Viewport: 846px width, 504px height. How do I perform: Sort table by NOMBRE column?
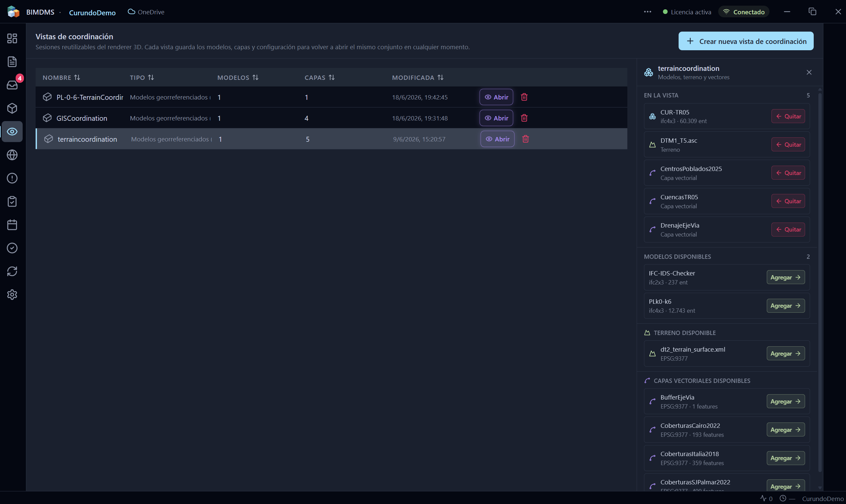point(62,78)
